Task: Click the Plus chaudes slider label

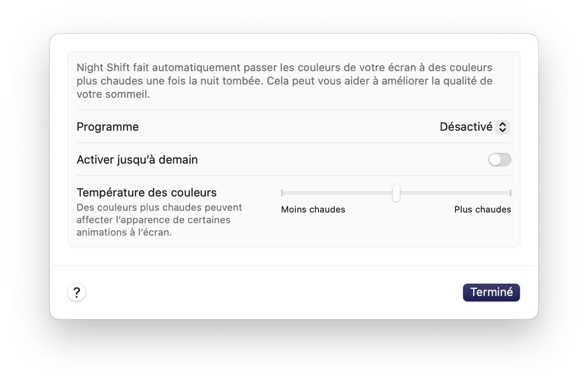Action: (483, 209)
